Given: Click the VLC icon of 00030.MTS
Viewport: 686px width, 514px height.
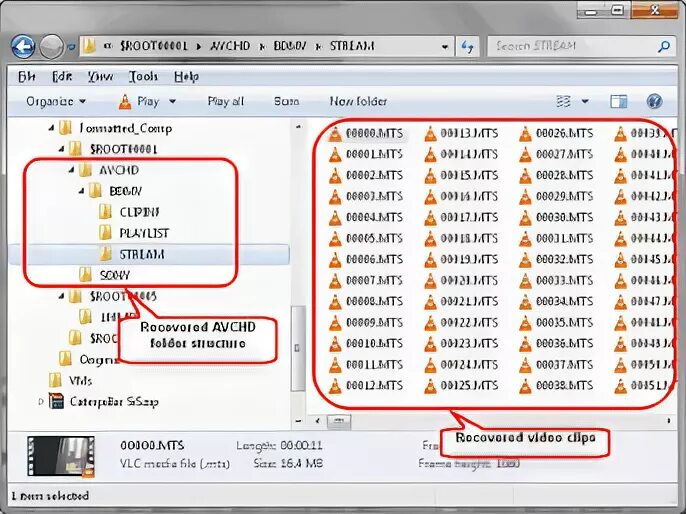Looking at the screenshot, I should tap(525, 217).
